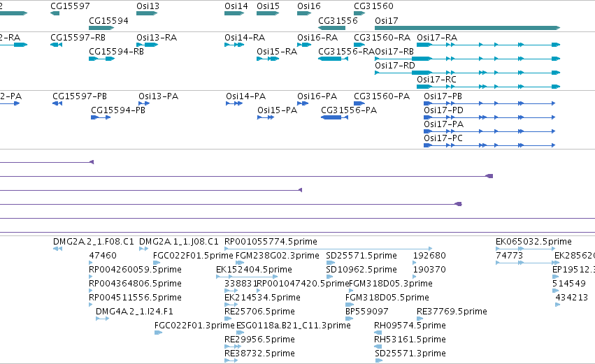Select EK214534.5prime feature
This screenshot has height=364, width=595.
(x=262, y=298)
